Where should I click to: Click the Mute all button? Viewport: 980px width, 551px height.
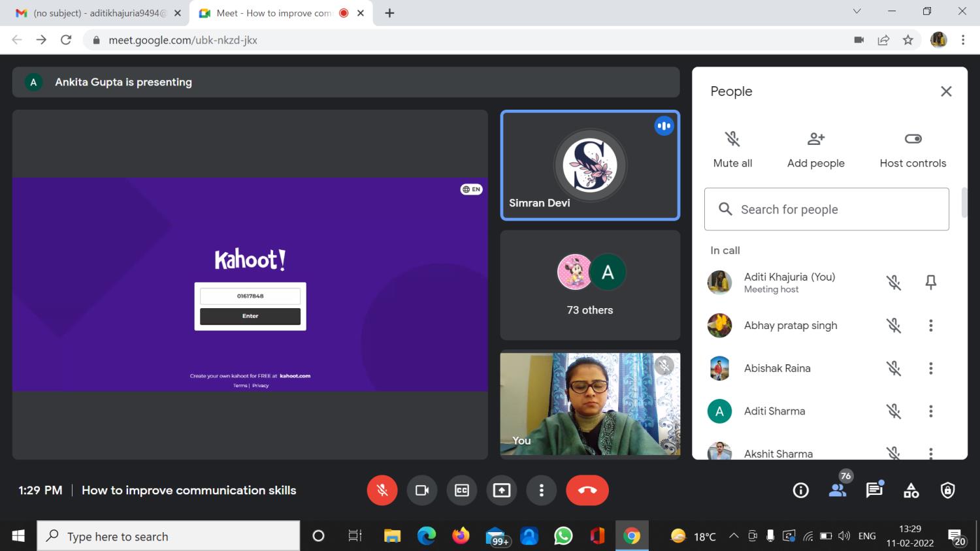(x=732, y=150)
